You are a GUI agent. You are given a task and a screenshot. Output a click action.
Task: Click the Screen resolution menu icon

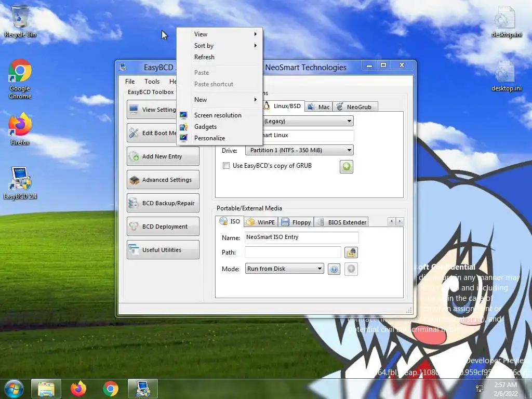183,115
